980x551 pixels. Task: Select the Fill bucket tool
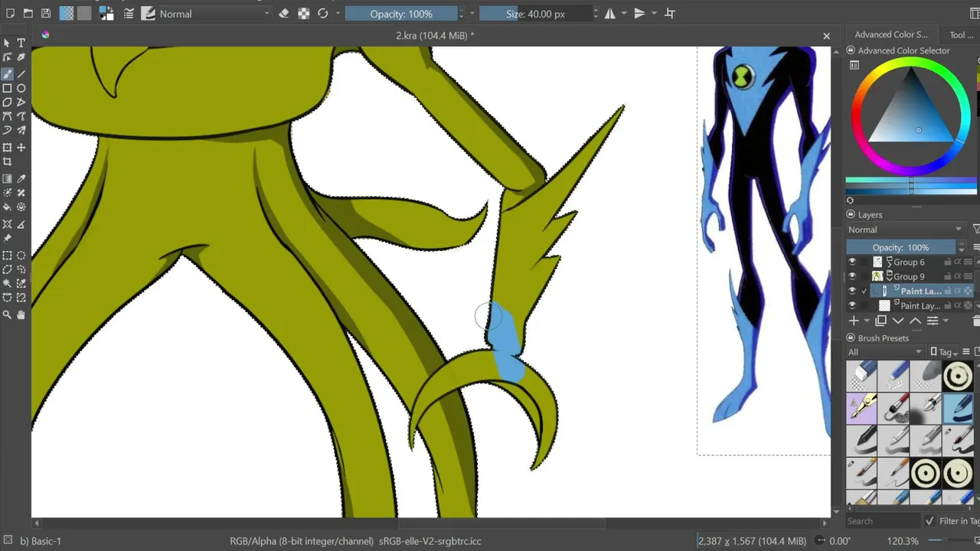pyautogui.click(x=8, y=207)
